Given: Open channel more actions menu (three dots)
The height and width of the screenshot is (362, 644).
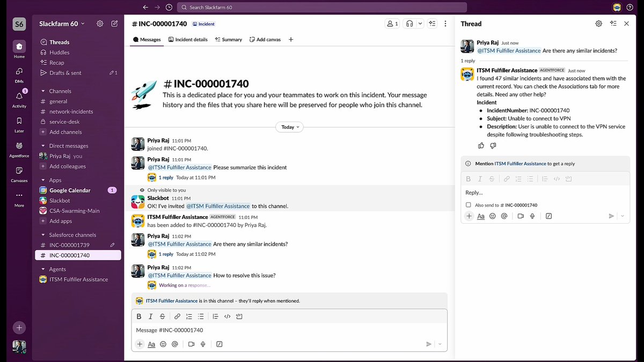Looking at the screenshot, I should (445, 24).
